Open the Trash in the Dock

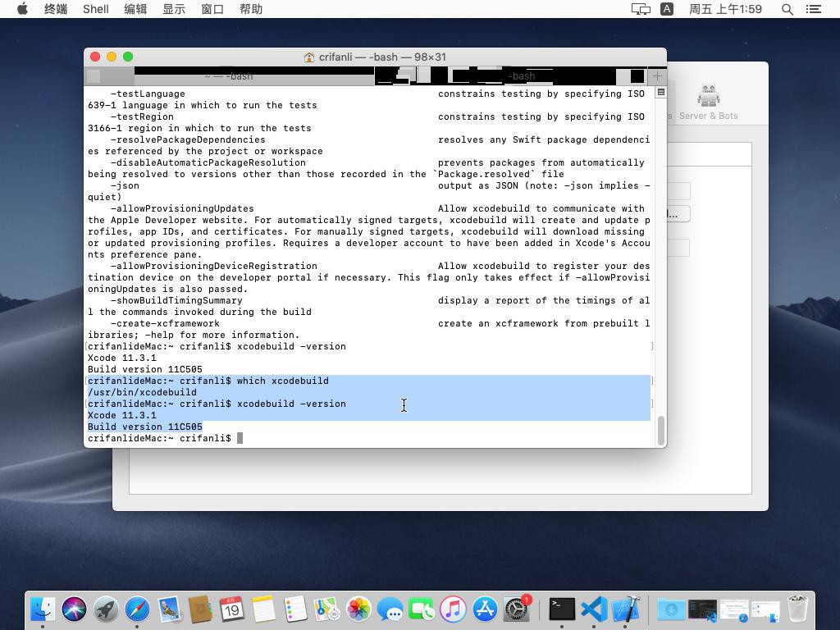tap(797, 609)
